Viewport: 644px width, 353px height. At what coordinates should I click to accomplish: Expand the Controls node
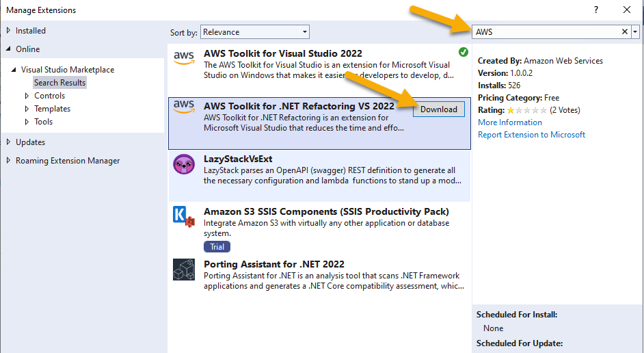coord(27,96)
